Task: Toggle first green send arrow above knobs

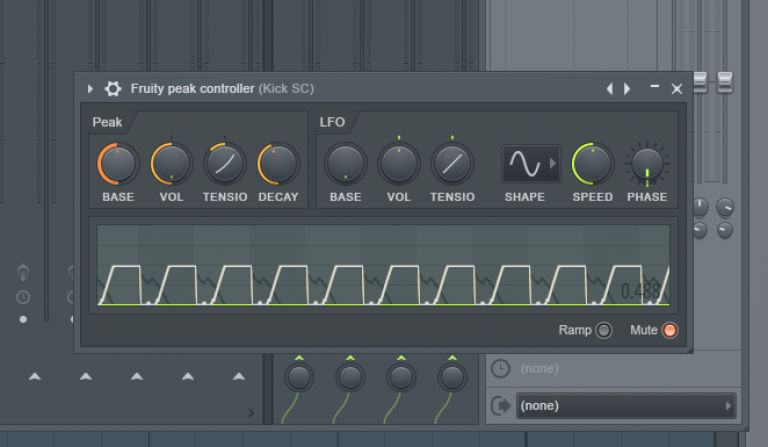Action: [x=299, y=358]
